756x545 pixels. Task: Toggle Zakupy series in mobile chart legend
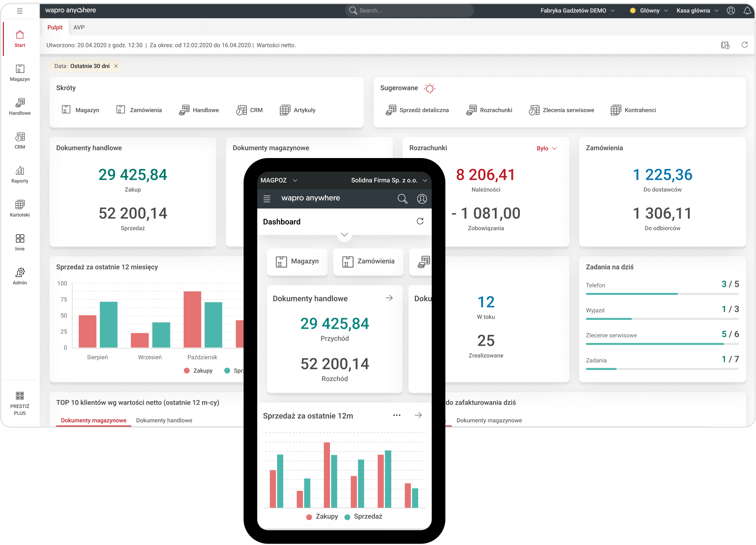click(x=322, y=516)
